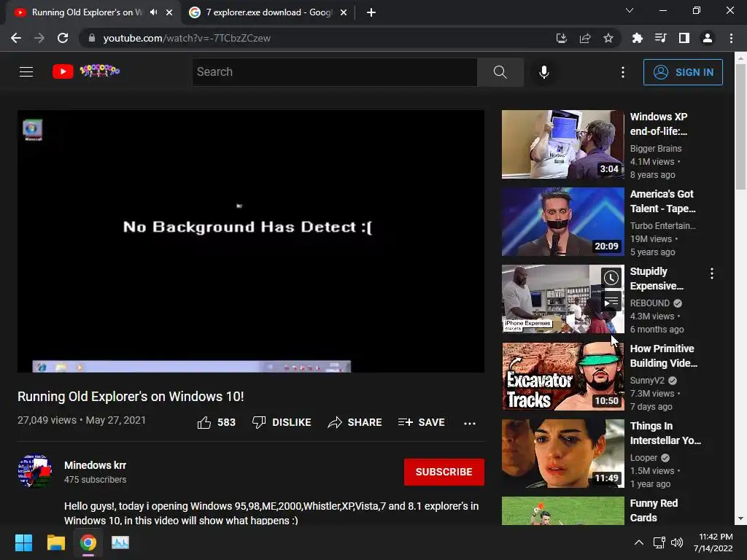Toggle Chrome side panel
The image size is (747, 560).
click(684, 38)
